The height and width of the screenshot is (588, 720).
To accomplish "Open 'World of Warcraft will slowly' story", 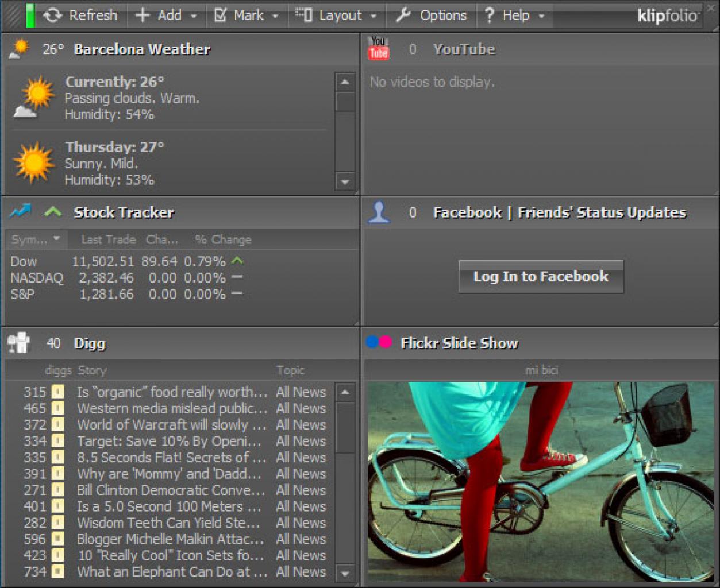I will point(172,425).
